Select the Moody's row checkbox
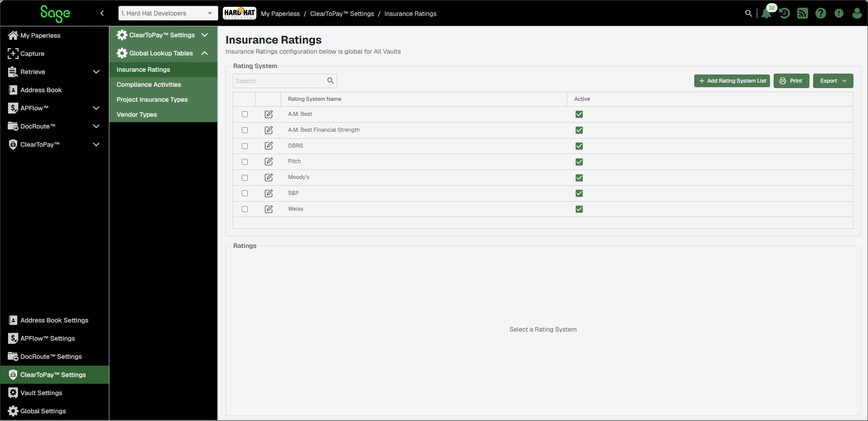Screen dimensions: 868x421 [245, 178]
